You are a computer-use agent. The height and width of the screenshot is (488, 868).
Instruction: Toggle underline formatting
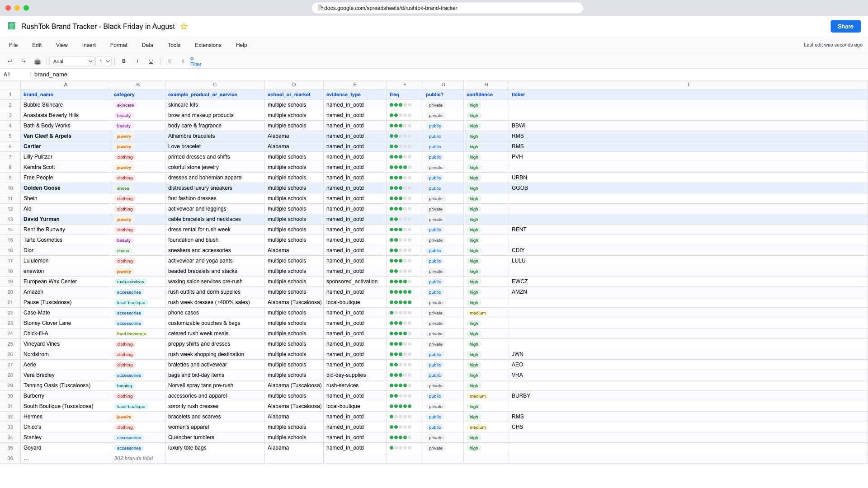click(151, 61)
